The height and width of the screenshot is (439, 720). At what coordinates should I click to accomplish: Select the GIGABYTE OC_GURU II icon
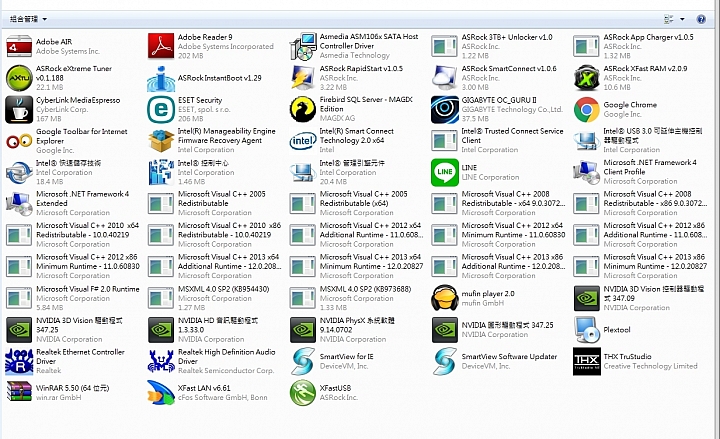[x=444, y=109]
